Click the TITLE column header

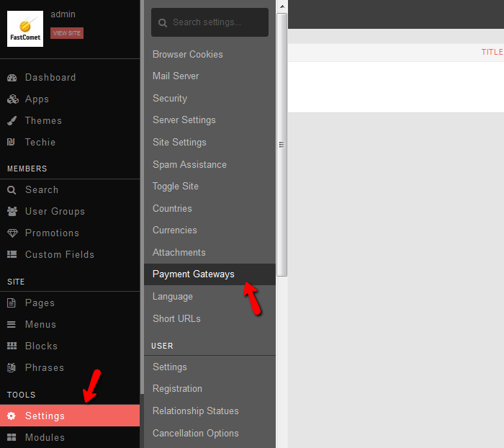[492, 52]
